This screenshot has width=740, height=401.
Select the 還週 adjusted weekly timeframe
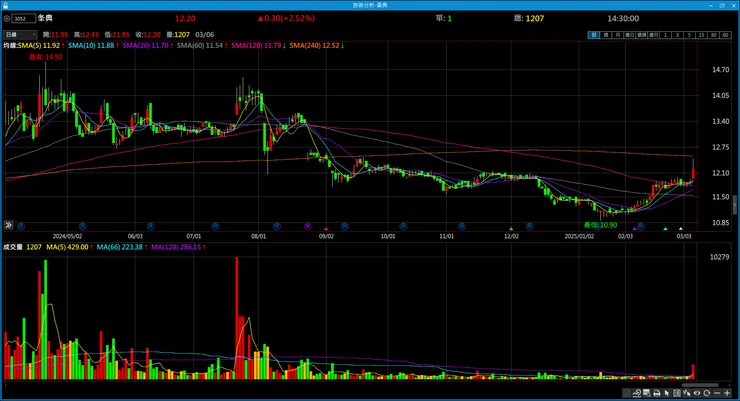point(641,35)
